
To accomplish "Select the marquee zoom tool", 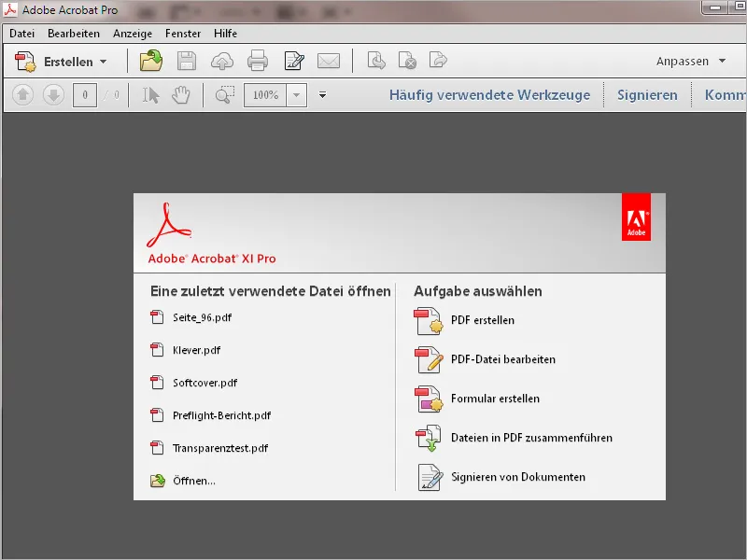I will pyautogui.click(x=225, y=95).
